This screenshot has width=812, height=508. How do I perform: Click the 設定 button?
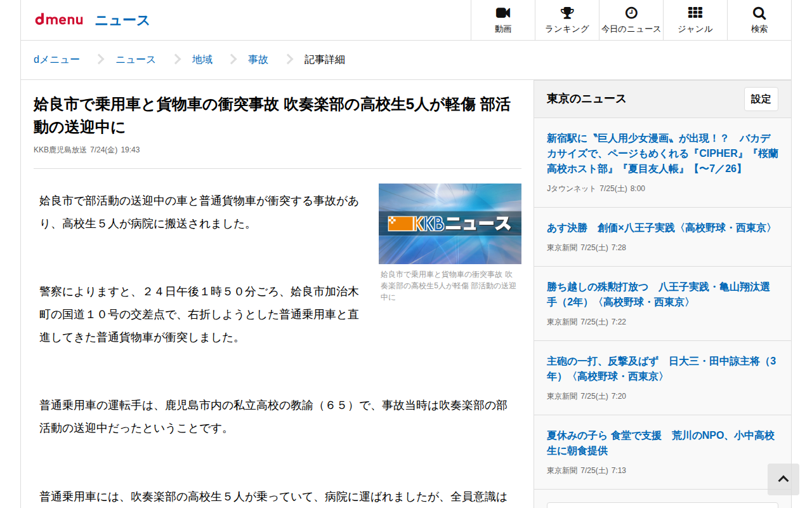(761, 99)
